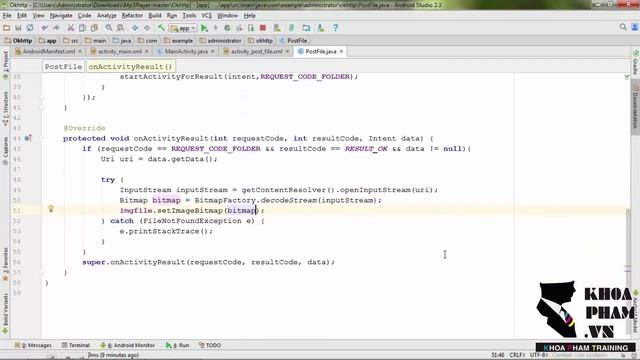
Task: Click the override gutter icon on line 44
Action: [28, 138]
